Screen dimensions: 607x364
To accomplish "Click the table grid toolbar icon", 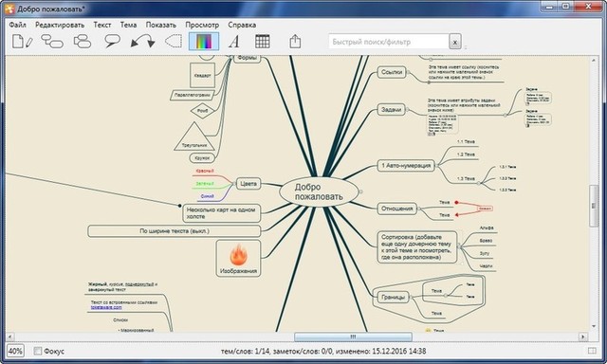I will pos(263,42).
